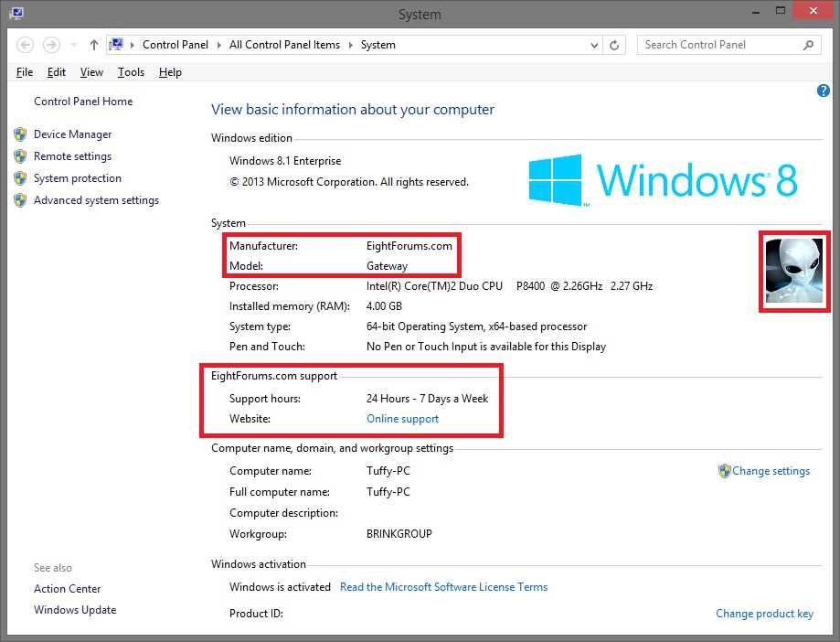Select Control Panel breadcrumb
This screenshot has height=642, width=840.
pyautogui.click(x=175, y=45)
